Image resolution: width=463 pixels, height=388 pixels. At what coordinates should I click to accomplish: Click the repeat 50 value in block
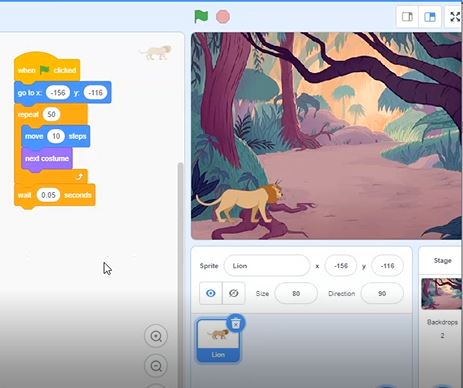[51, 114]
